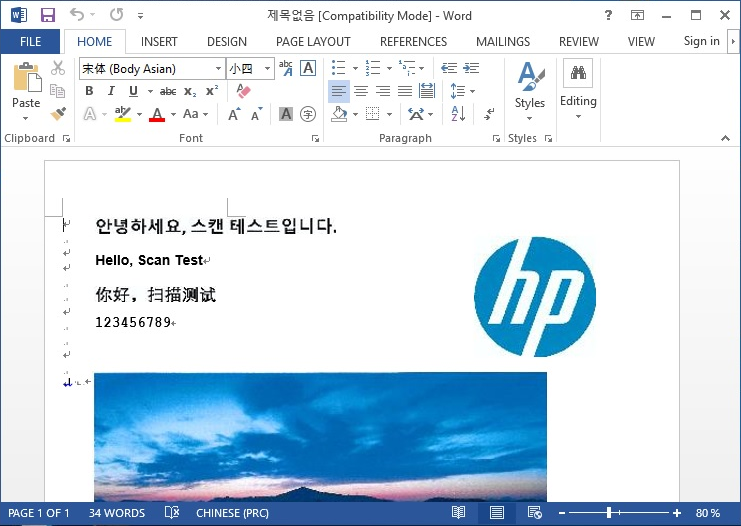Switch to the REVIEW tab
Viewport: 741px width, 526px height.
click(579, 42)
